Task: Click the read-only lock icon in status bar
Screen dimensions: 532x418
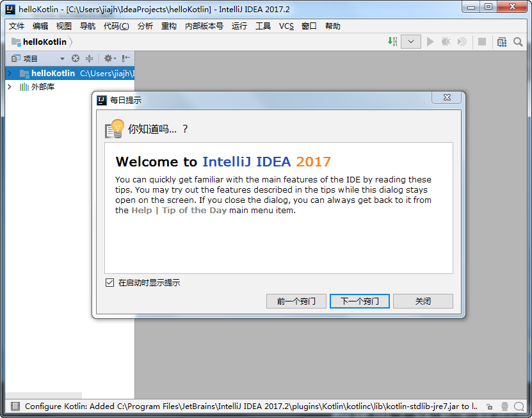Action: point(489,406)
